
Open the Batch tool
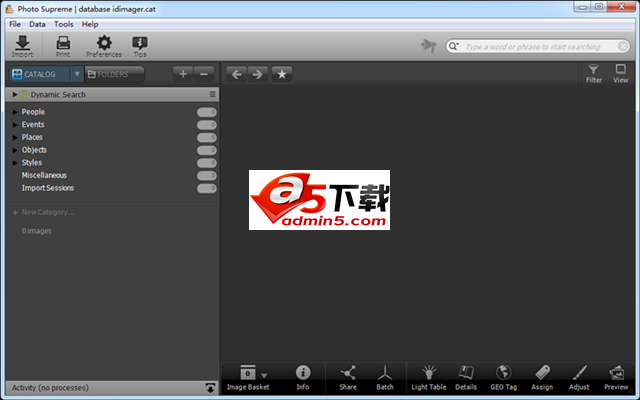coord(384,378)
